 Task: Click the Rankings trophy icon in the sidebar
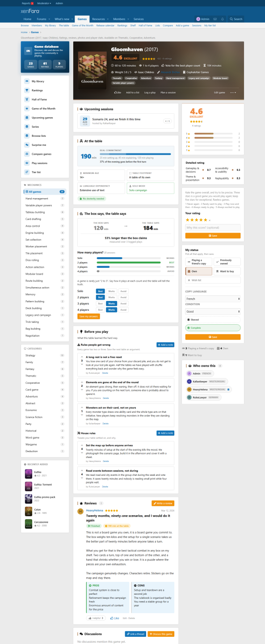point(27,90)
